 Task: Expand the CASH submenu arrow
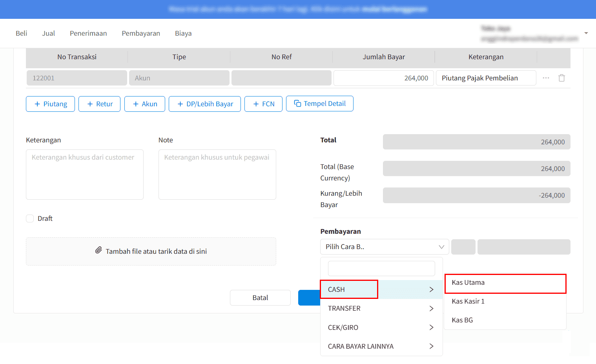click(x=431, y=289)
